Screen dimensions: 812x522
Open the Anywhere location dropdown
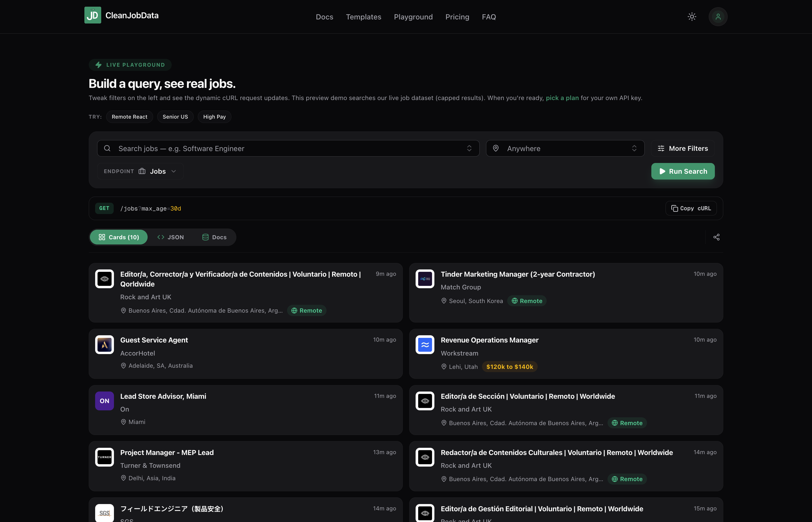pos(565,148)
